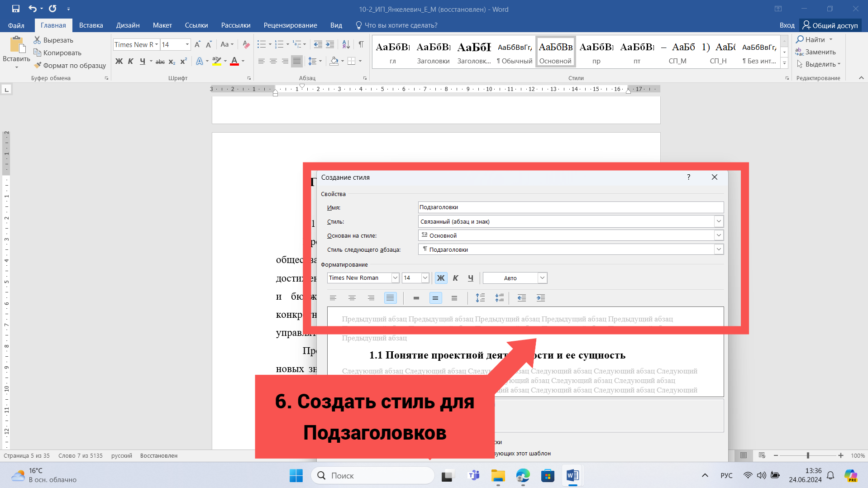Click the bulleted list icon
Screen dimensions: 868x488
pyautogui.click(x=262, y=44)
